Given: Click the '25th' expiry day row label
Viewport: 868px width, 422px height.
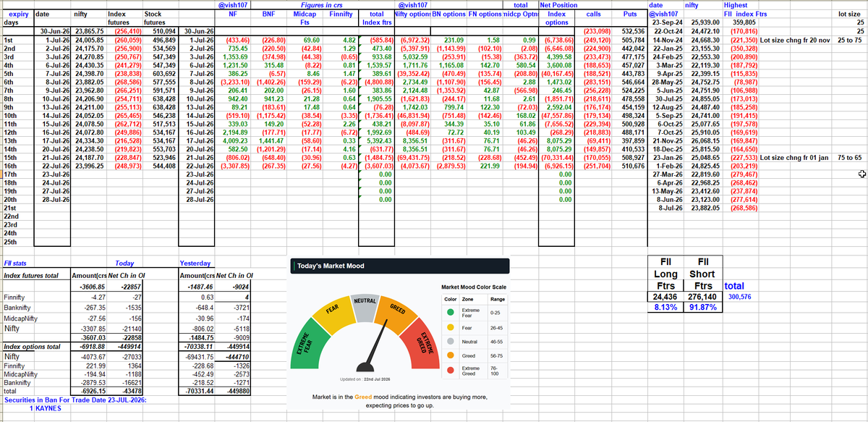Looking at the screenshot, I should (x=11, y=242).
